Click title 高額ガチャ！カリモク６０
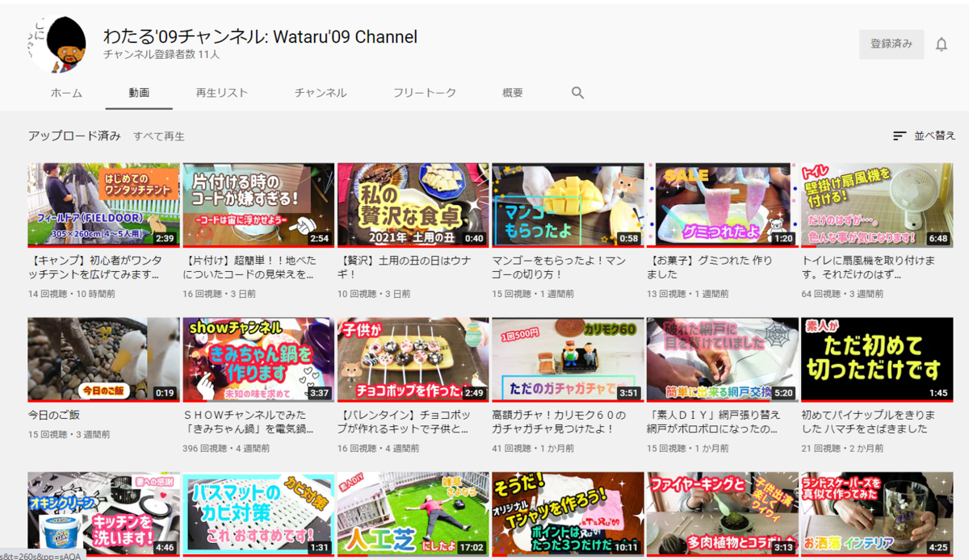The height and width of the screenshot is (560, 969). coord(560,422)
